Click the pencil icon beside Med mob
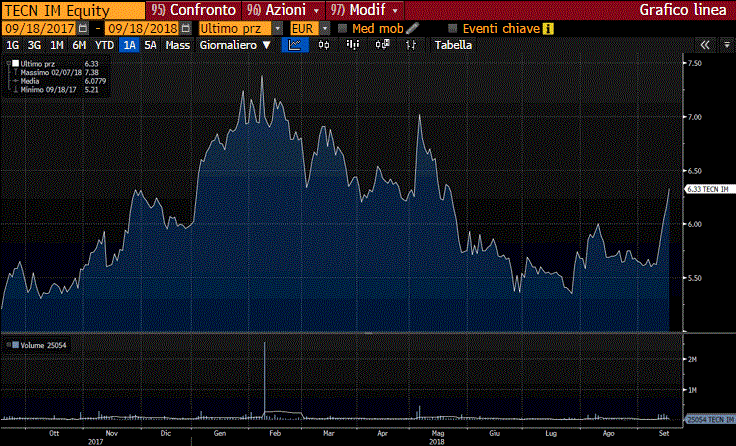Screen dimensions: 736x446 [412, 29]
